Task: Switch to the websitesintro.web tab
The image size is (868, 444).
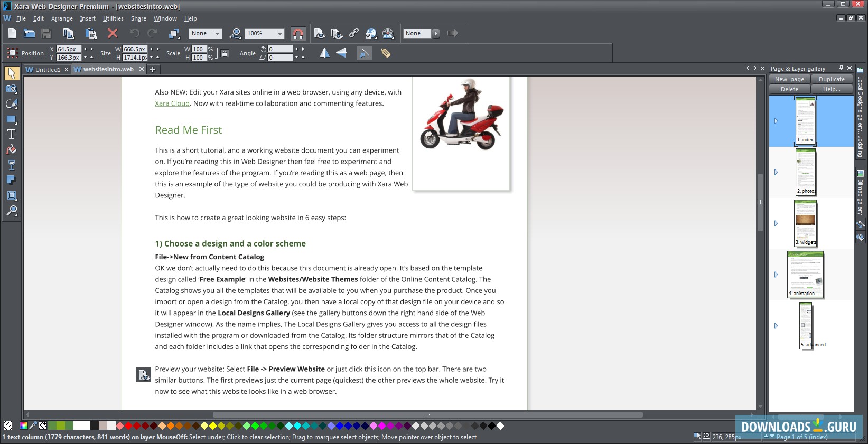Action: 109,69
